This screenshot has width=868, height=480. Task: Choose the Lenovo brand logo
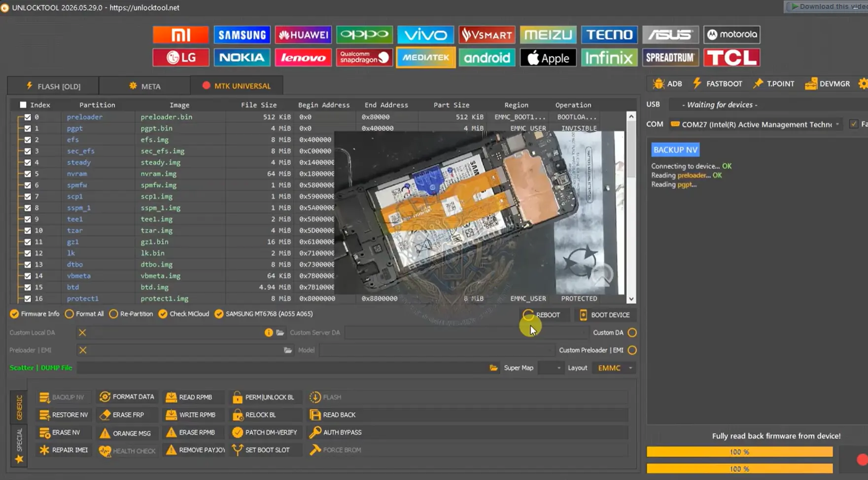coord(303,58)
